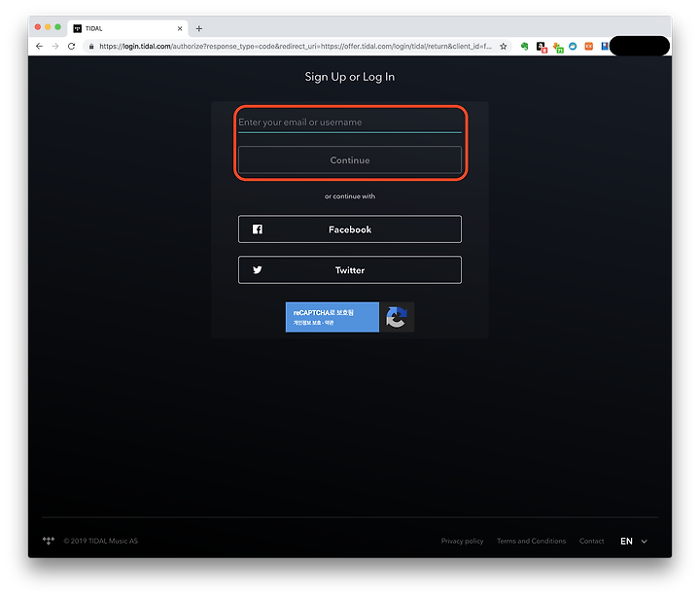Click the macOS green fullscreen button
The width and height of the screenshot is (700, 598).
click(x=57, y=27)
